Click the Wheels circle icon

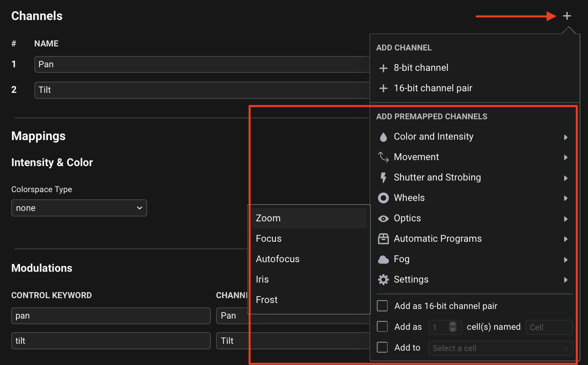tap(383, 198)
